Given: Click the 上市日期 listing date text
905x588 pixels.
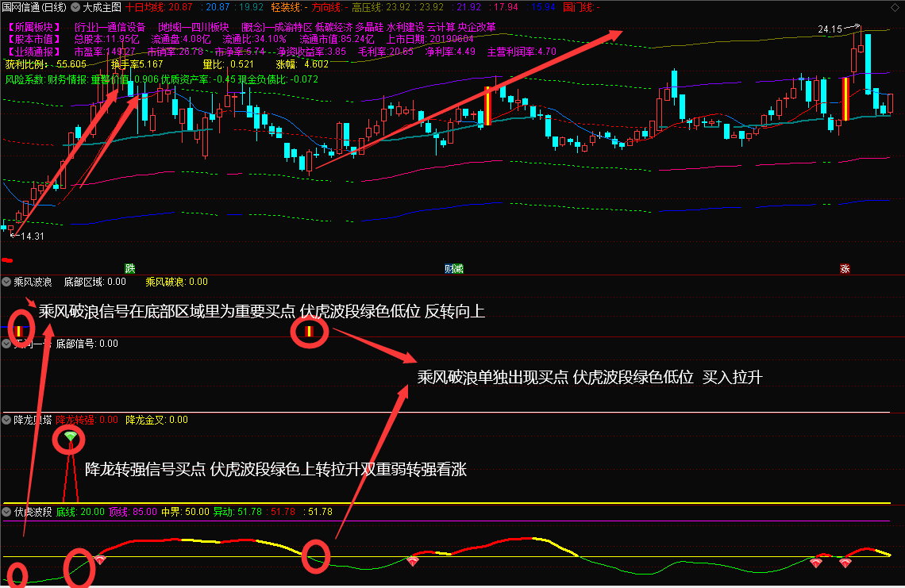Looking at the screenshot, I should pyautogui.click(x=430, y=39).
